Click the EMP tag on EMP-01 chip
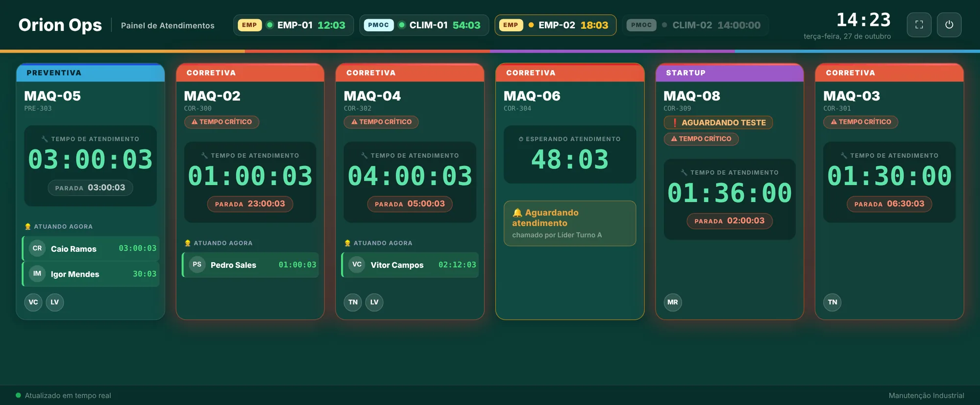 coord(249,25)
